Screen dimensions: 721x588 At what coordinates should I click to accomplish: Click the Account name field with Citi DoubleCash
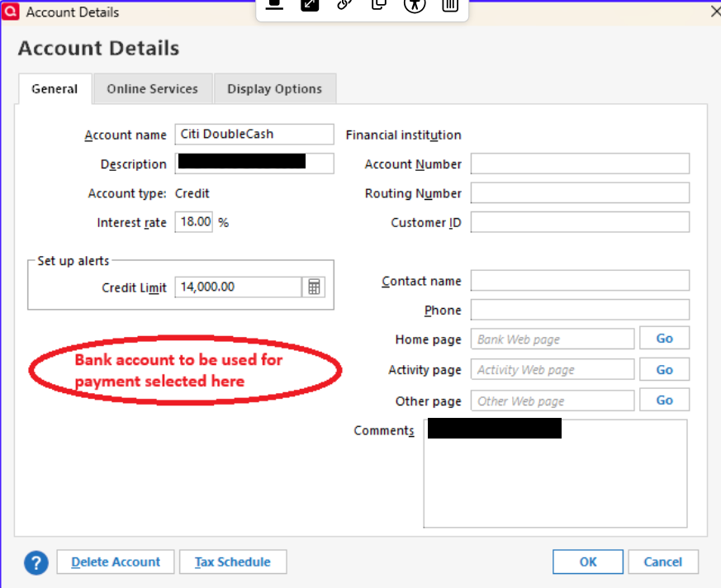click(x=254, y=135)
